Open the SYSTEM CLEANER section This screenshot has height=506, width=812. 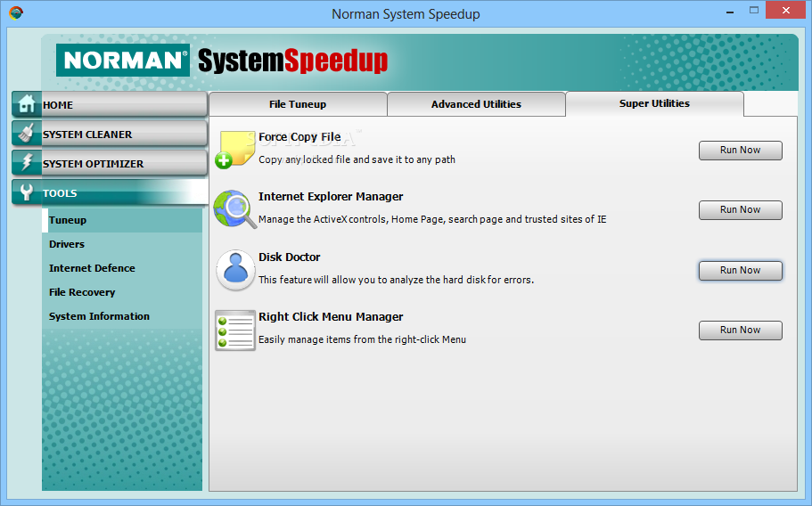click(110, 134)
